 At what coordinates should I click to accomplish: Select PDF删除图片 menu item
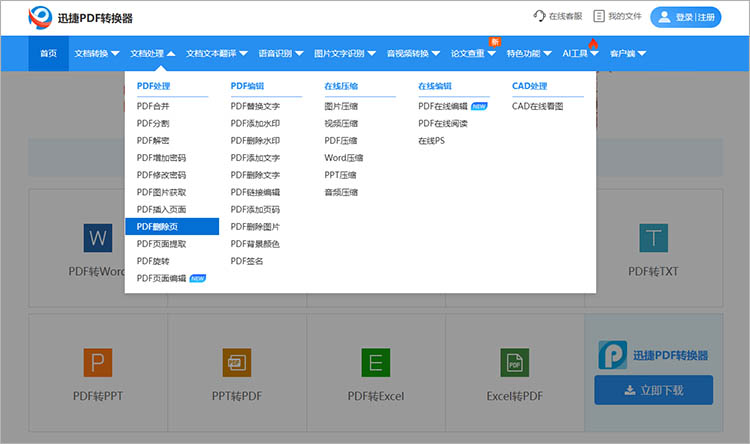(255, 227)
